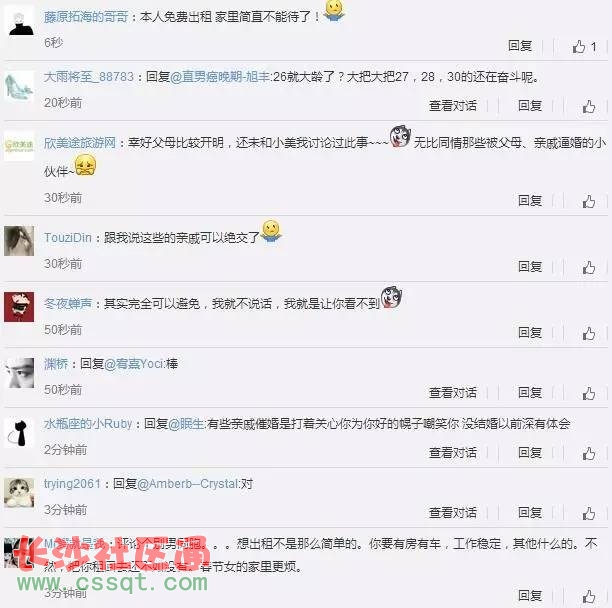View conversation on 水瓶座的小Ruby's comment
The image size is (612, 608).
point(453,453)
